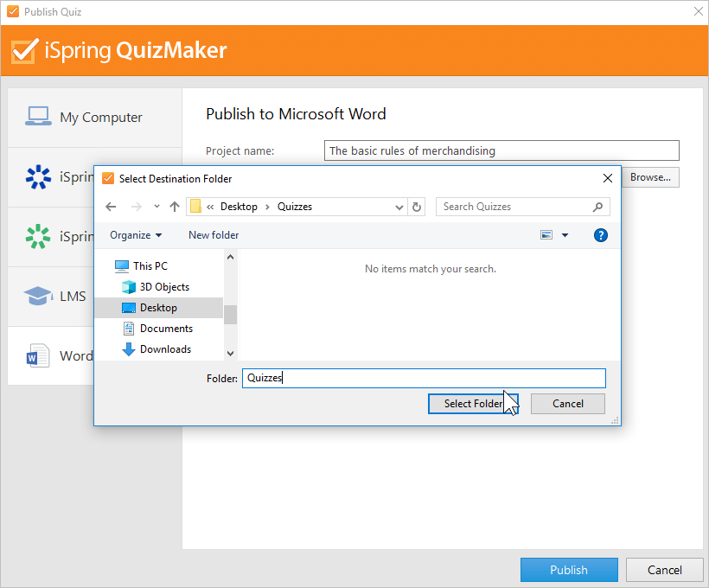Open recent locations dropdown arrow
709x588 pixels.
click(x=156, y=207)
